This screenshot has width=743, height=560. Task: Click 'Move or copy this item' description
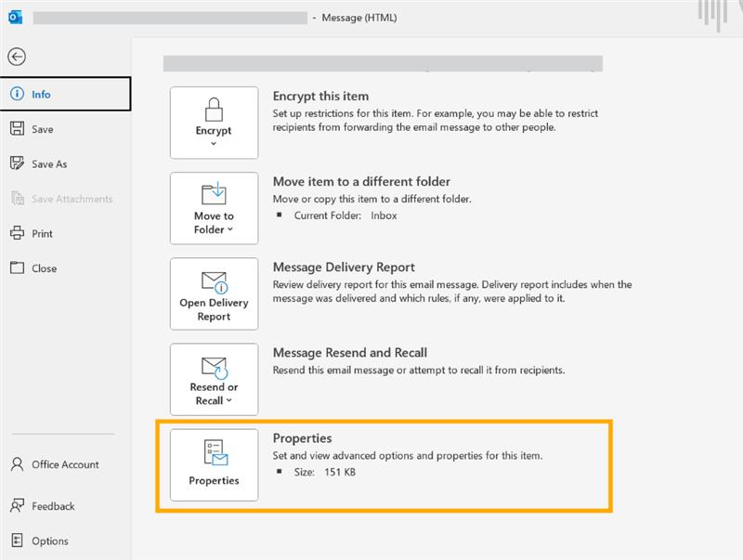click(x=372, y=199)
